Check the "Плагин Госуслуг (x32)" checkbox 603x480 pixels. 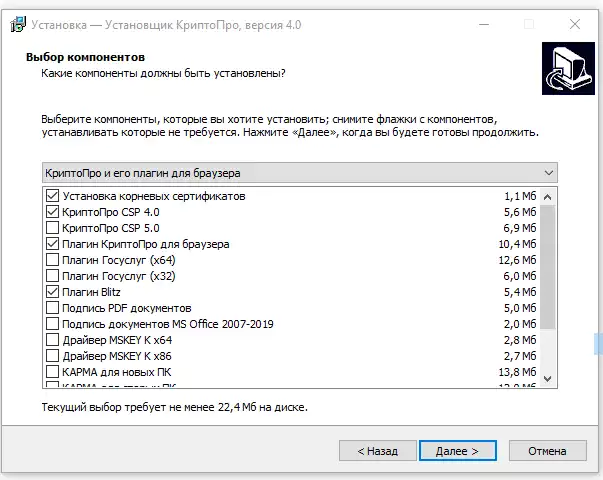[x=52, y=276]
